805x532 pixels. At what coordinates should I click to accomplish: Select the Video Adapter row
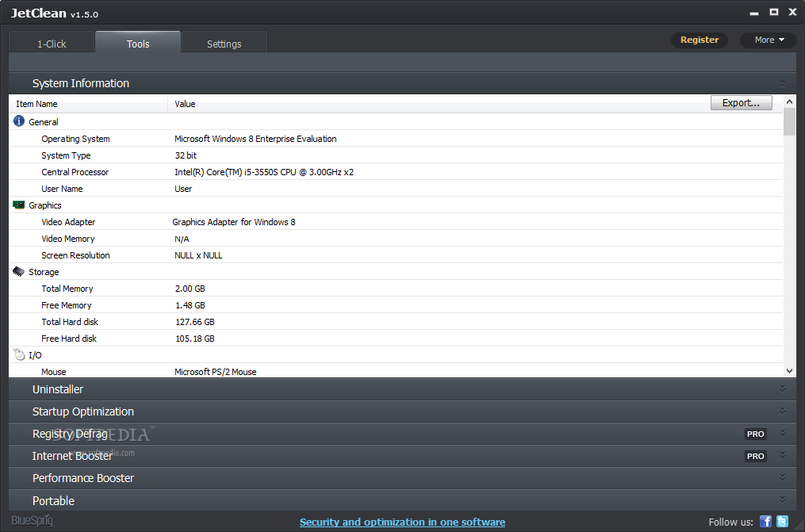[x=396, y=222]
